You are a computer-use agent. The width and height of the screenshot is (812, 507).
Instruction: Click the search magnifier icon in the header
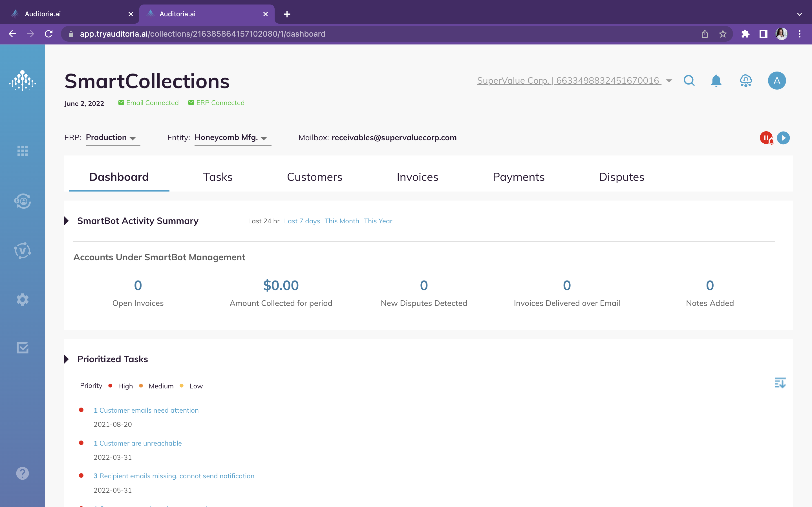click(689, 81)
